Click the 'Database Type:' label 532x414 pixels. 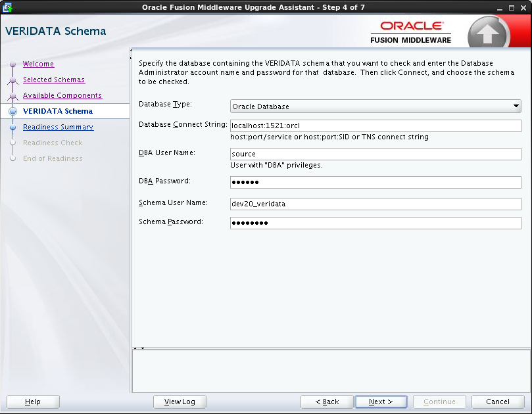click(165, 104)
